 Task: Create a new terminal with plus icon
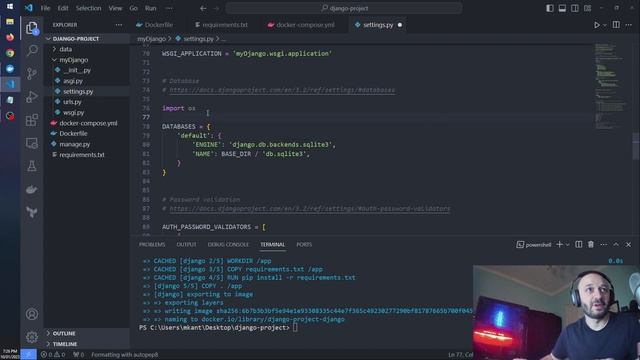560,244
